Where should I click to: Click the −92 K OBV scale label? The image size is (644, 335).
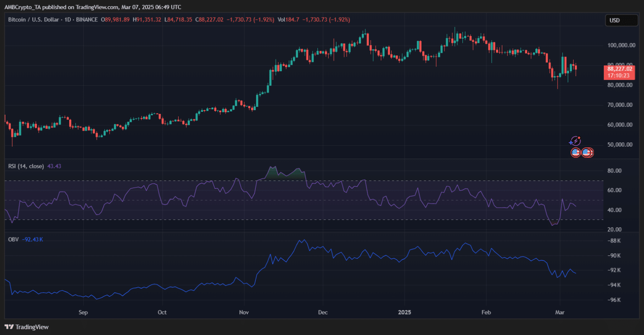[613, 270]
